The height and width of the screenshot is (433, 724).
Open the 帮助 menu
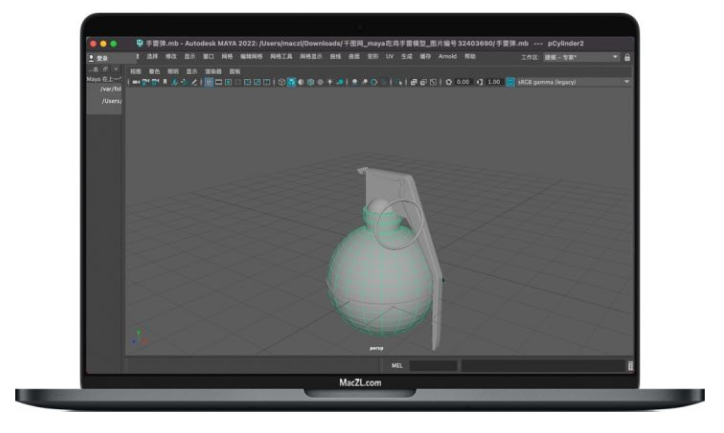[x=470, y=56]
